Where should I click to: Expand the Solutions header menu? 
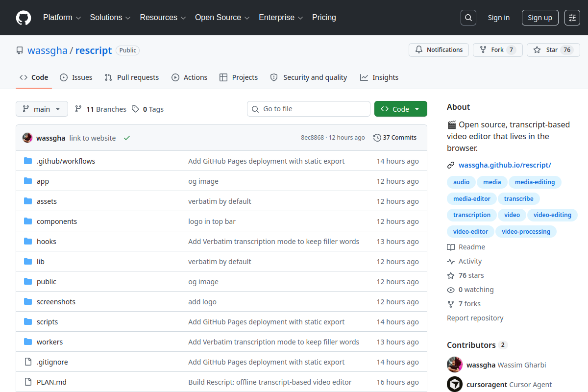110,18
